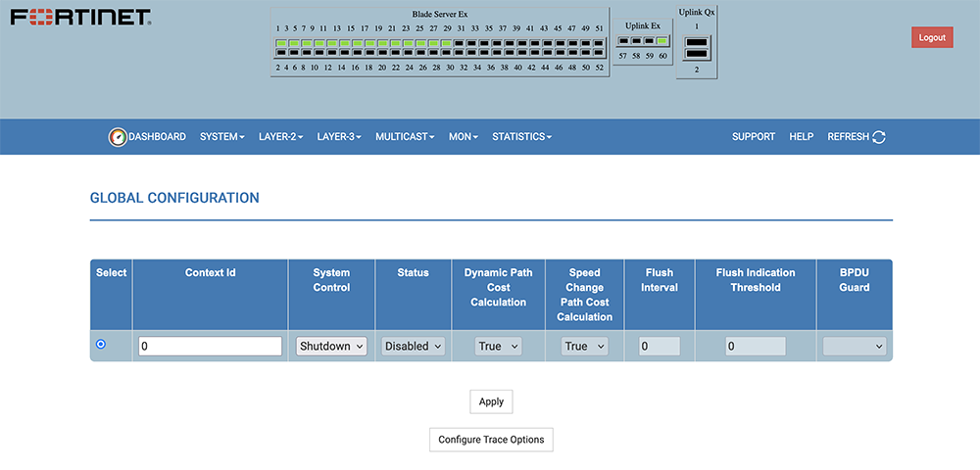This screenshot has height=470, width=980.
Task: Open Dynamic Path Cost Calculation dropdown
Action: pos(498,346)
